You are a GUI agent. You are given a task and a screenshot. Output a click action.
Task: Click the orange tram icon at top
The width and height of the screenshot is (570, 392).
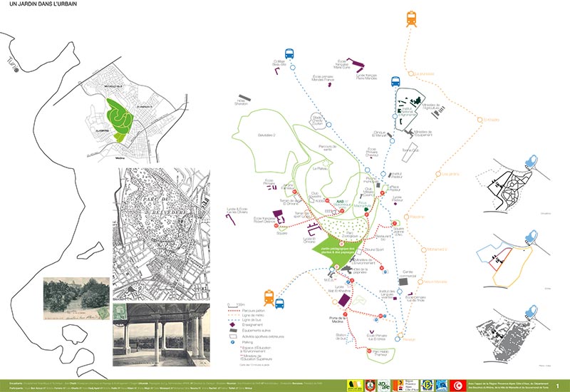[411, 18]
